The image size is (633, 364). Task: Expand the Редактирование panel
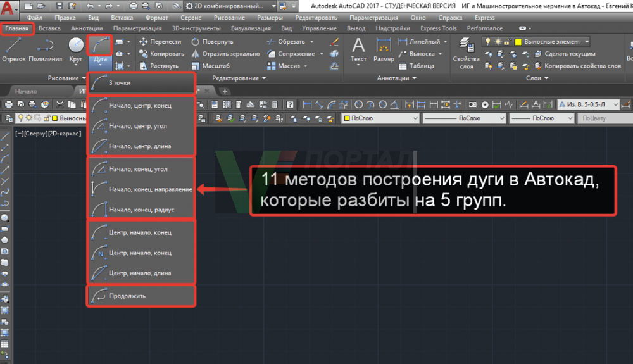pos(239,78)
